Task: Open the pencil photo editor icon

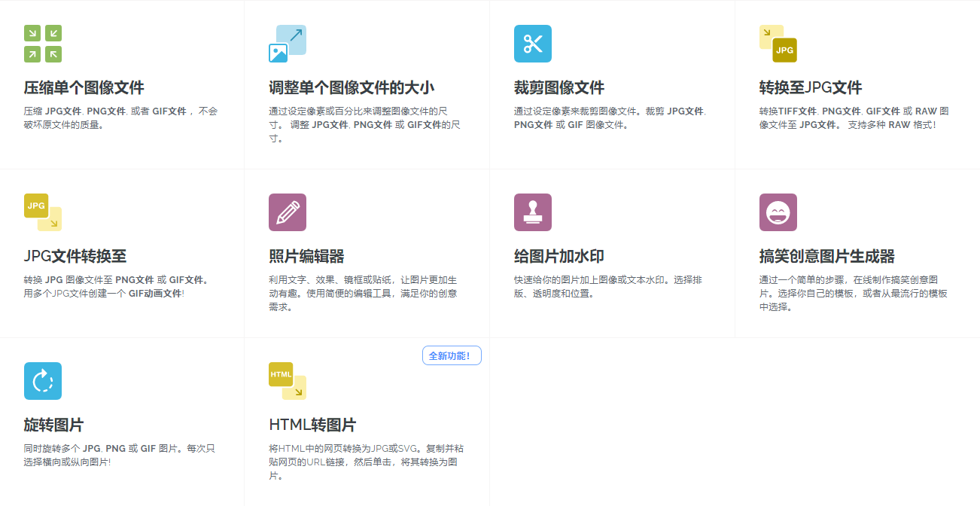Action: tap(288, 212)
